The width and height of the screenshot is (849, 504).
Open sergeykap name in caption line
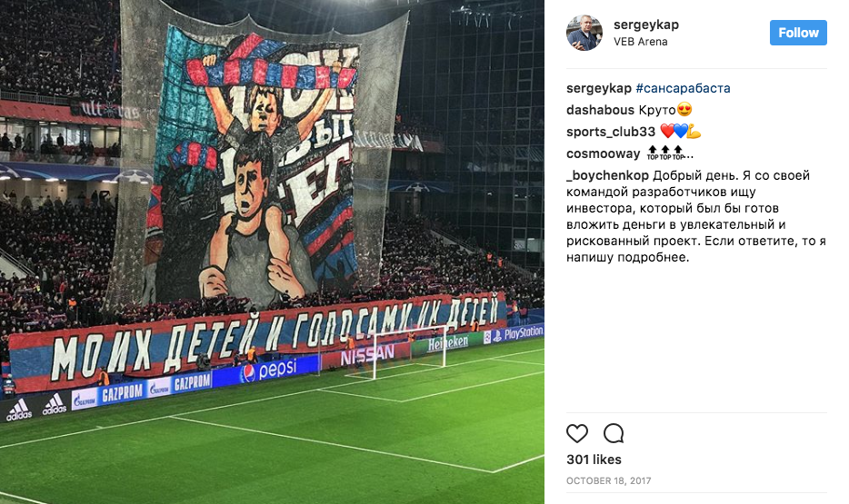[x=599, y=88]
